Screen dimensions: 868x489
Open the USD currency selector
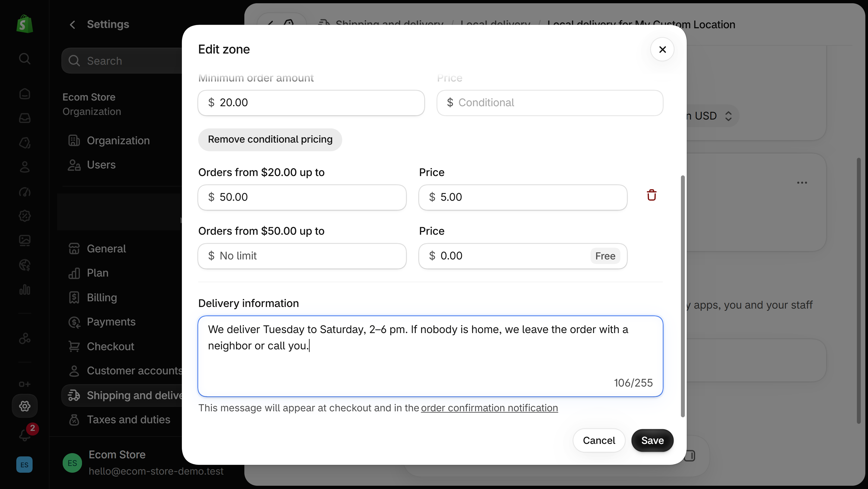712,116
